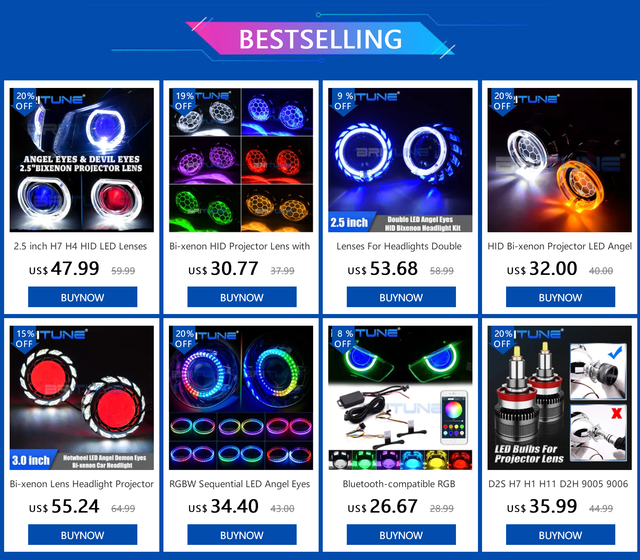Click BUYNOW under the US$55.24 Bi-xenon lens

[x=82, y=535]
